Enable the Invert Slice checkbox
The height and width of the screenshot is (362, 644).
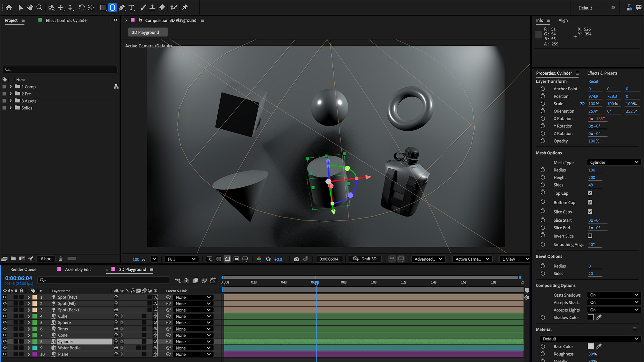[x=590, y=236]
